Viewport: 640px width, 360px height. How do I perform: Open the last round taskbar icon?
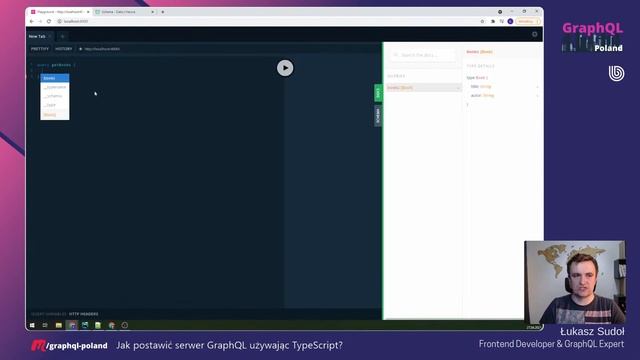click(125, 325)
